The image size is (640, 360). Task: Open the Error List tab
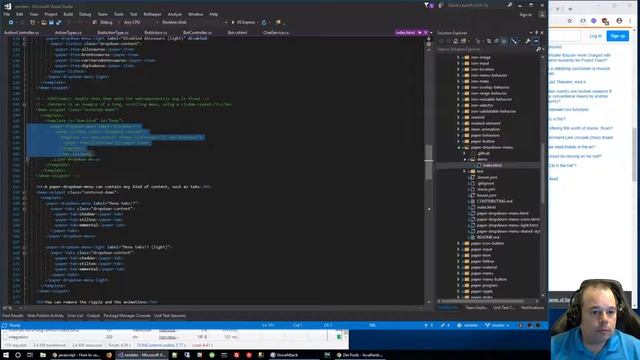pos(75,316)
